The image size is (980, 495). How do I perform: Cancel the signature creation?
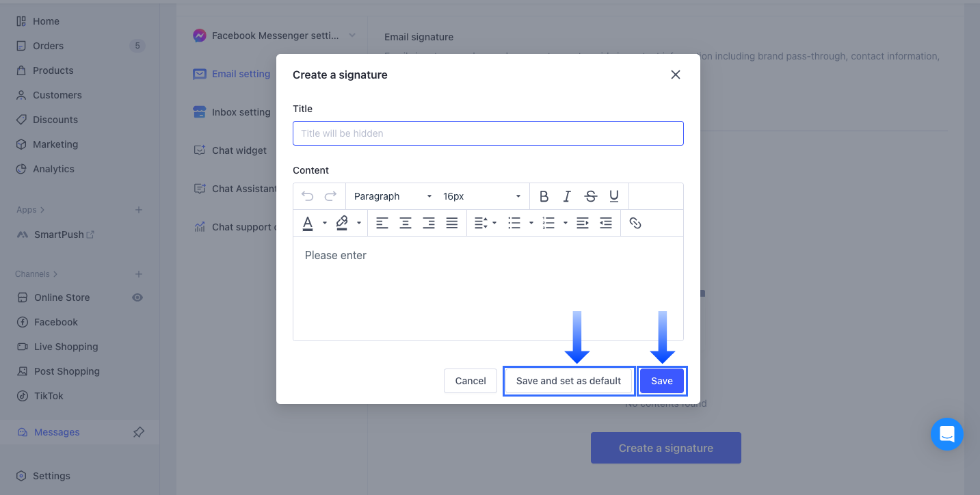click(x=470, y=381)
